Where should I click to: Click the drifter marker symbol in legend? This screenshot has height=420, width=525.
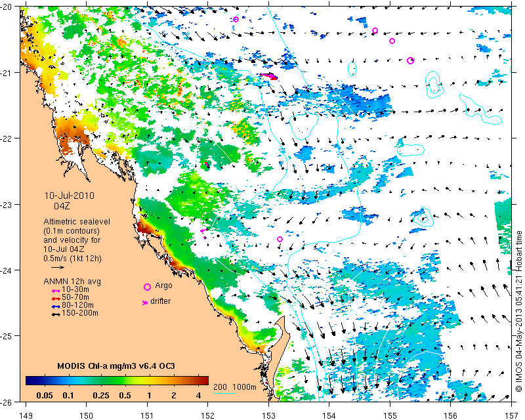[145, 303]
